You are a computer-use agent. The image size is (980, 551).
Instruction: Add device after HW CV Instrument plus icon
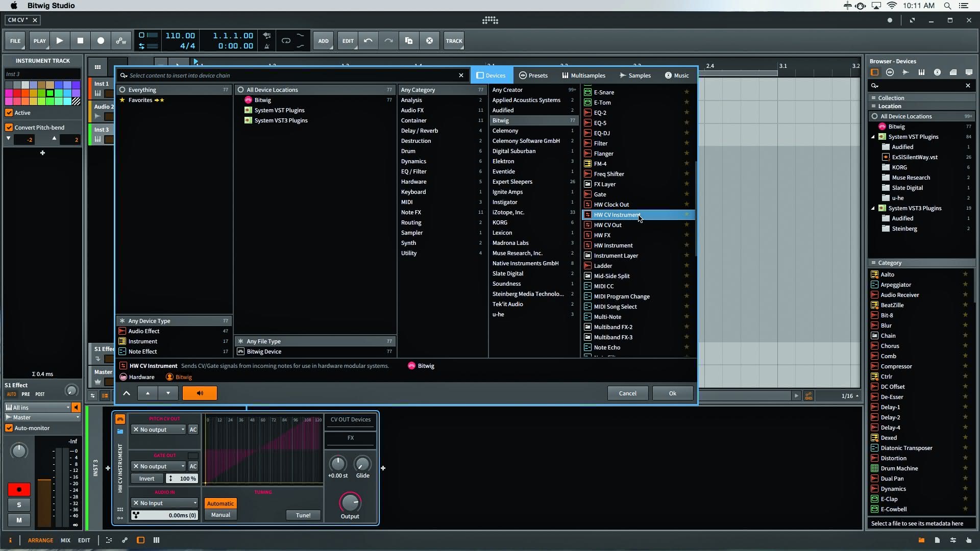click(x=383, y=468)
